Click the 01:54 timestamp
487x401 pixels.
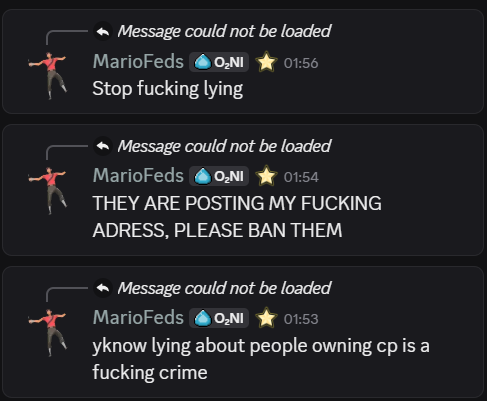coord(301,177)
